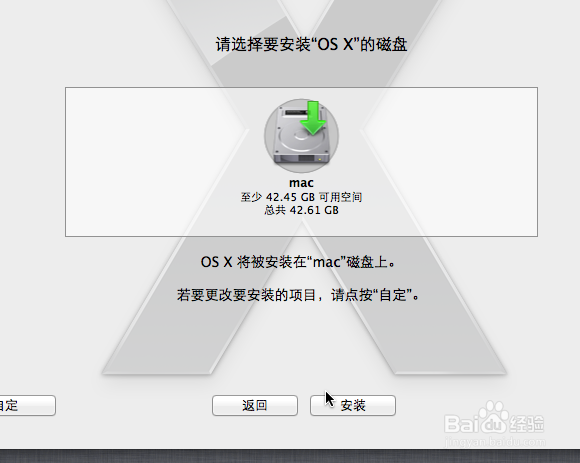Image resolution: width=580 pixels, height=463 pixels.
Task: Click the 总共 42.61 GB total size text
Action: tap(301, 210)
